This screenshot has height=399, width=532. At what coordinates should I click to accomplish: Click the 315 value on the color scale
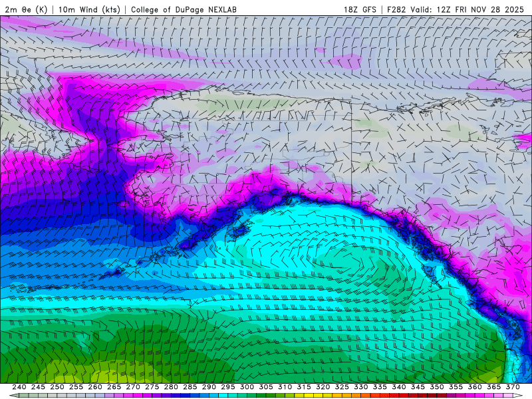304,387
